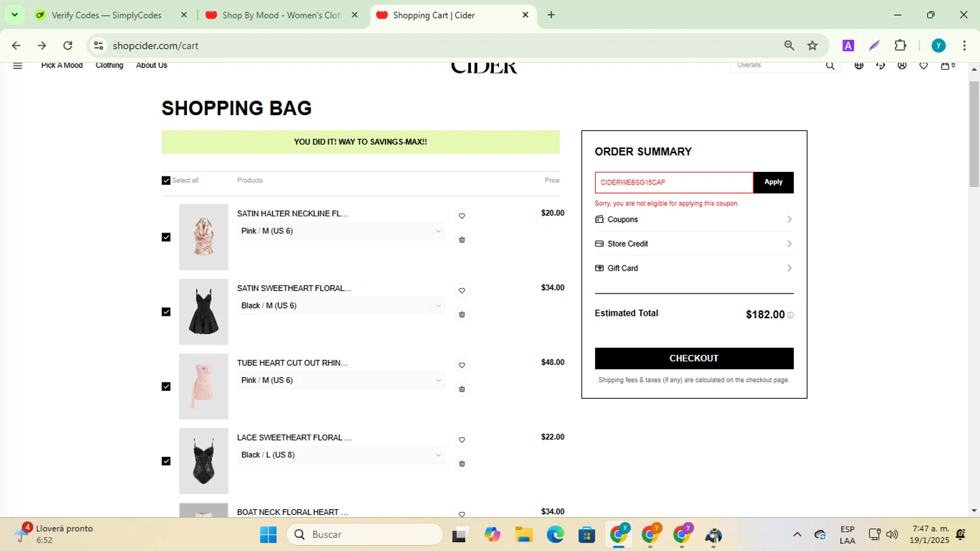
Task: Open the account profile icon
Action: tap(902, 65)
